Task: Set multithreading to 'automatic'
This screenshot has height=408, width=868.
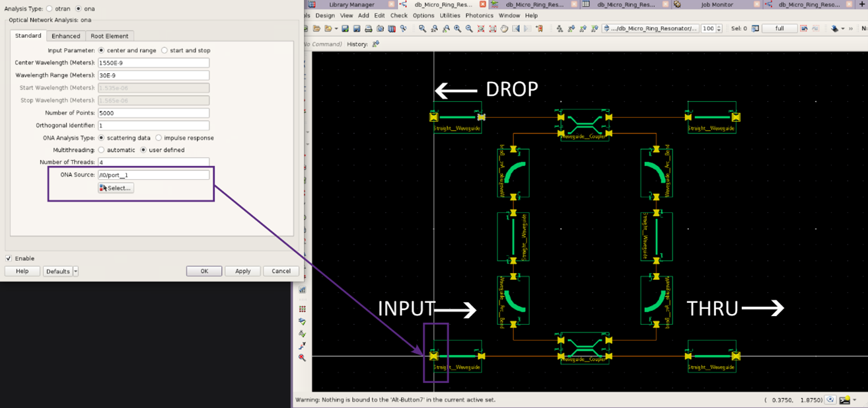Action: point(101,150)
